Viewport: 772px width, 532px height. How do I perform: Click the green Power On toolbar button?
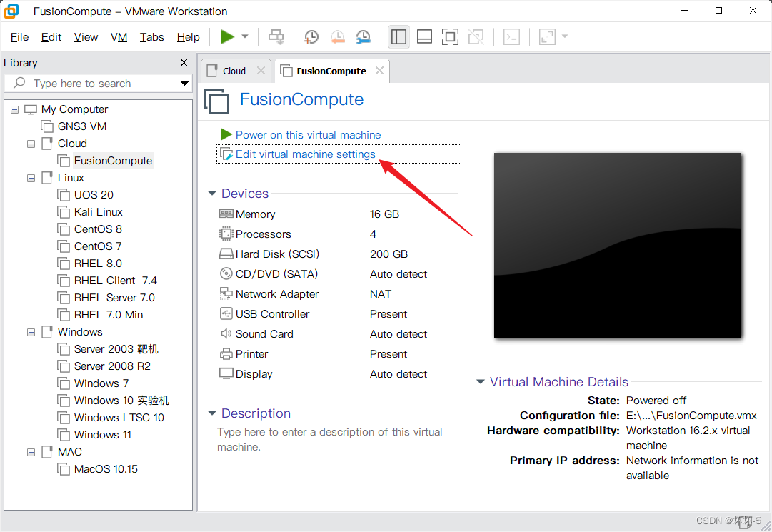tap(227, 37)
